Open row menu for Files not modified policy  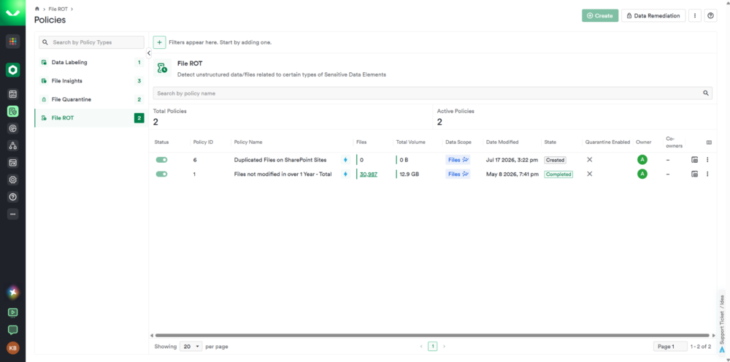click(707, 174)
